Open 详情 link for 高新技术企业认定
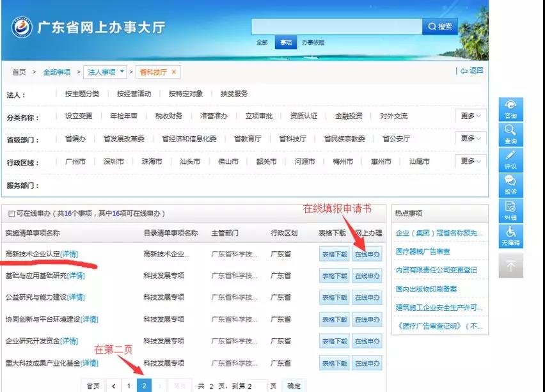Image resolution: width=545 pixels, height=392 pixels. tap(69, 254)
